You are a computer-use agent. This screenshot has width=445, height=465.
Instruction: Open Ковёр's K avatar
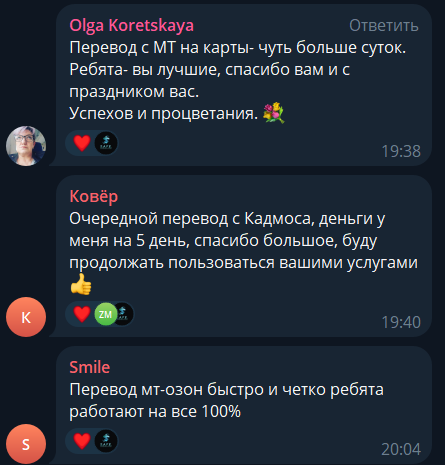point(26,317)
